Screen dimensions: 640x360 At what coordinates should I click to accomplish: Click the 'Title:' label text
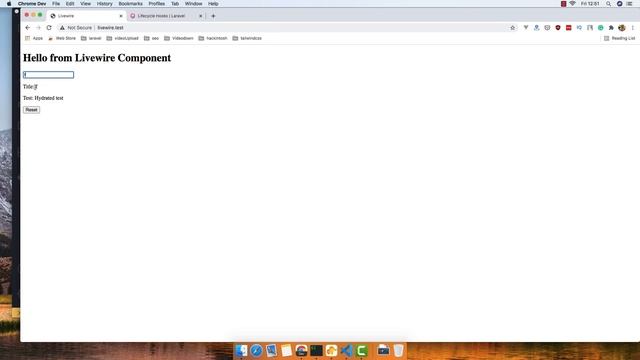[x=28, y=87]
